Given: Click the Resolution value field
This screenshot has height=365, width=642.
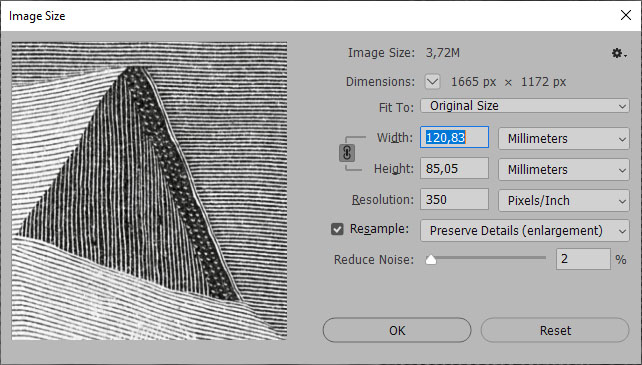Looking at the screenshot, I should click(454, 200).
